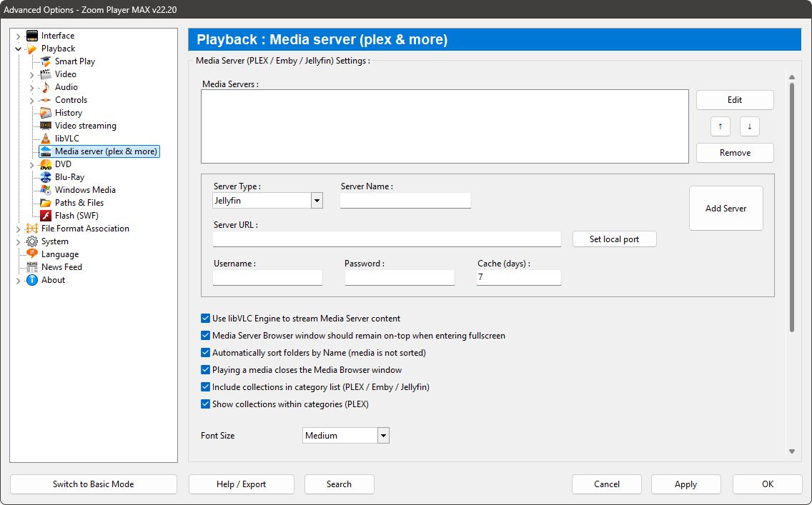Open the About info icon
The height and width of the screenshot is (505, 812).
31,279
